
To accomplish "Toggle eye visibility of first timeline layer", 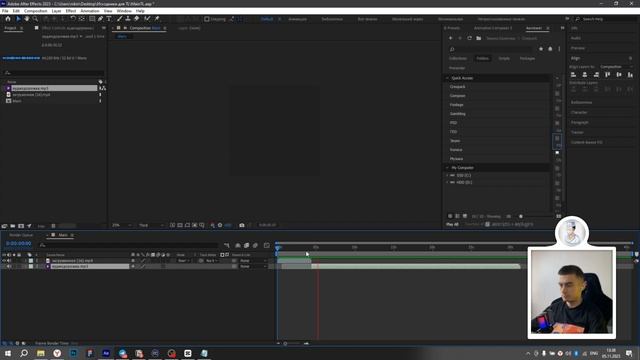I will tap(4, 260).
